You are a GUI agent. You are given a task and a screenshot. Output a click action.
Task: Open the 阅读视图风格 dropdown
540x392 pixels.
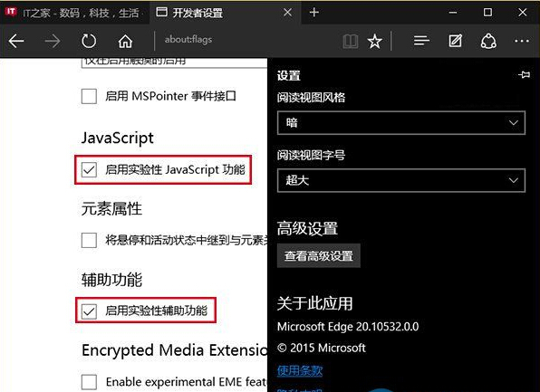[x=401, y=122]
